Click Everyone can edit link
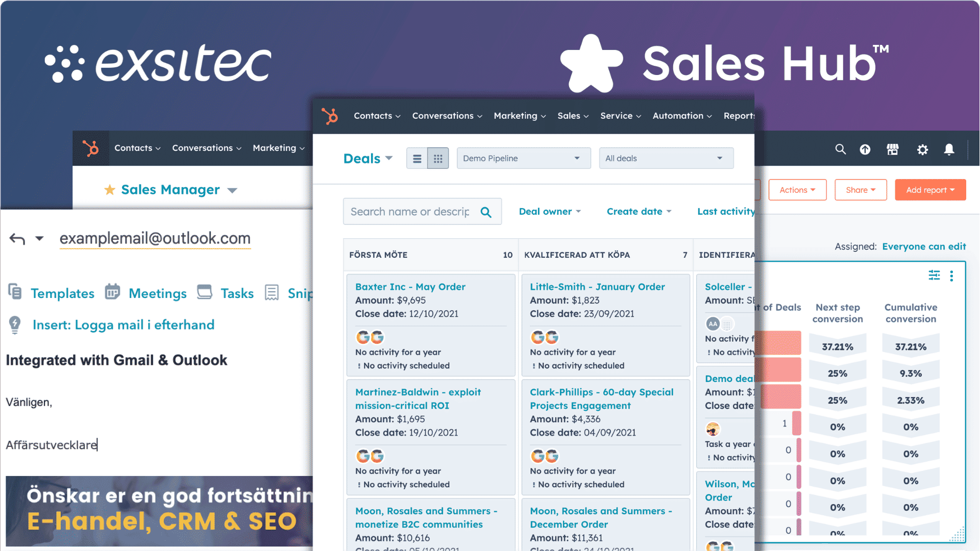This screenshot has height=551, width=980. (x=924, y=246)
